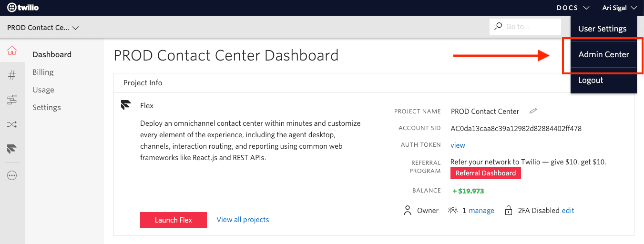Select Admin Center from user menu
Screen dimensions: 644x244
(603, 54)
